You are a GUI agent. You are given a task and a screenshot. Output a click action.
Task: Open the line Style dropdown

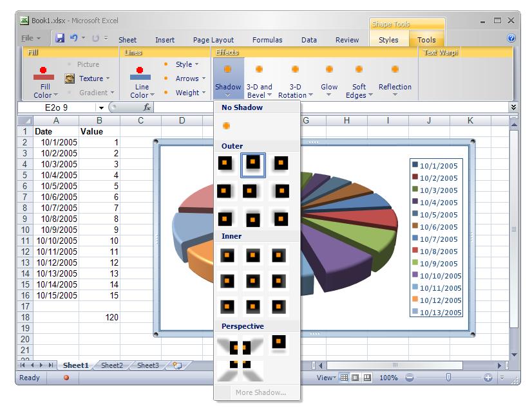187,64
